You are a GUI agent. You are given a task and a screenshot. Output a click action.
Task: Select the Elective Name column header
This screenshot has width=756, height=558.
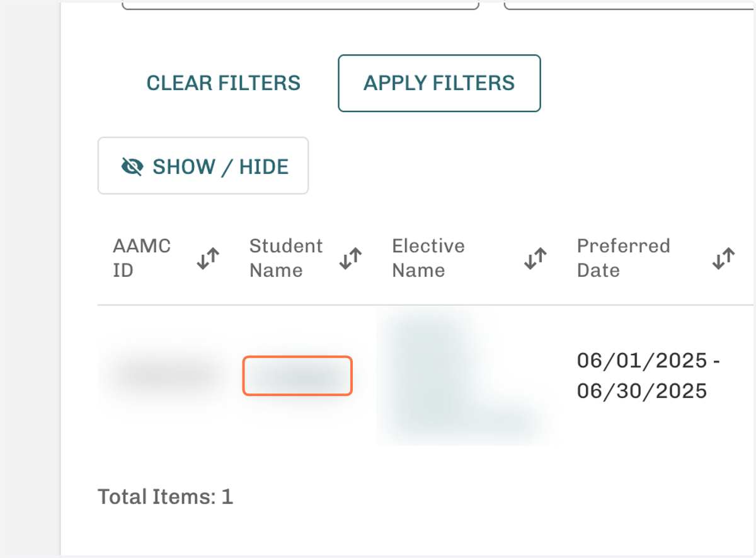click(x=428, y=258)
